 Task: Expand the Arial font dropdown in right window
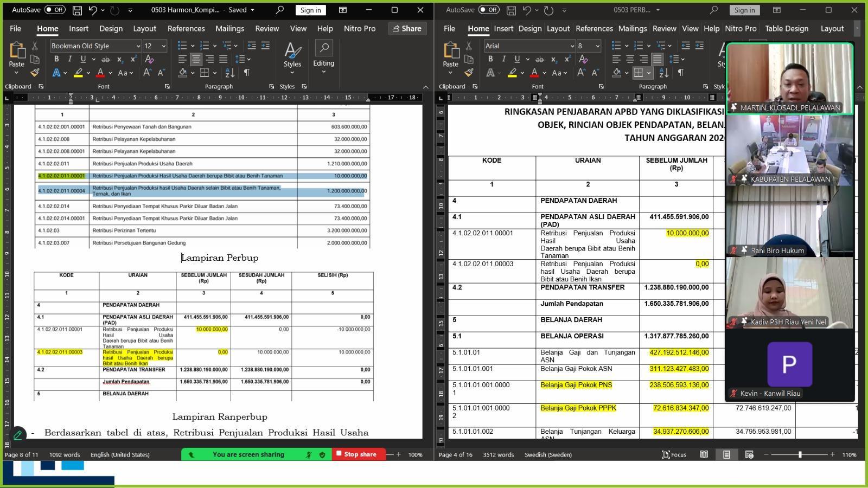(572, 46)
